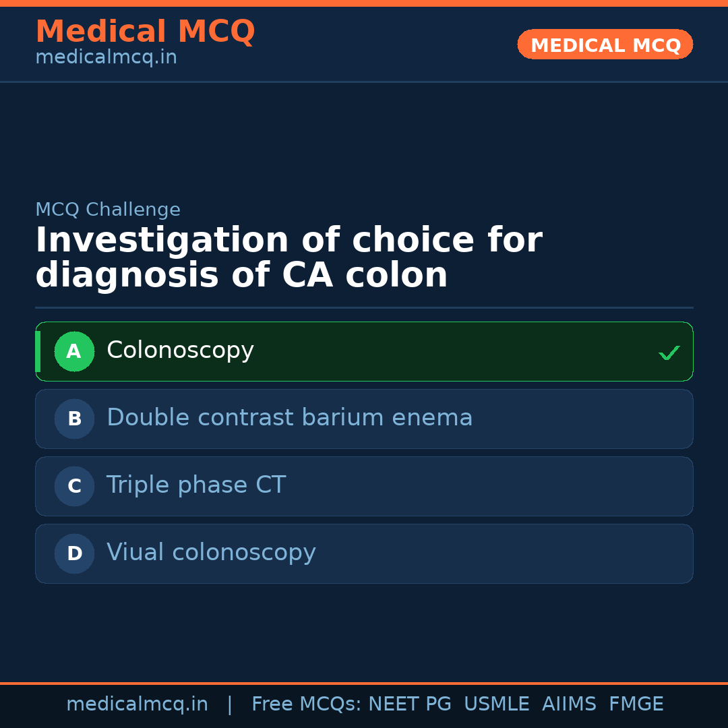The width and height of the screenshot is (728, 728).
Task: Click AIIMS in the footer
Action: pyautogui.click(x=569, y=704)
